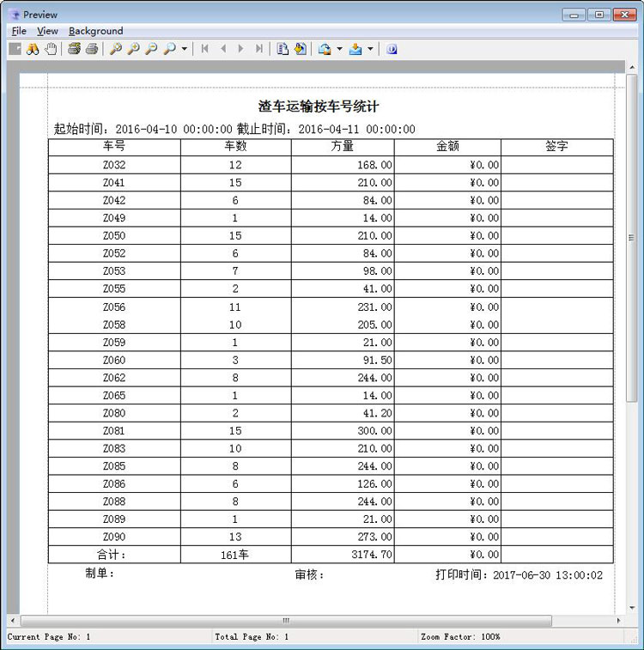Viewport: 644px width, 650px height.
Task: Open print setup with the stacked printer icon
Action: click(x=75, y=49)
